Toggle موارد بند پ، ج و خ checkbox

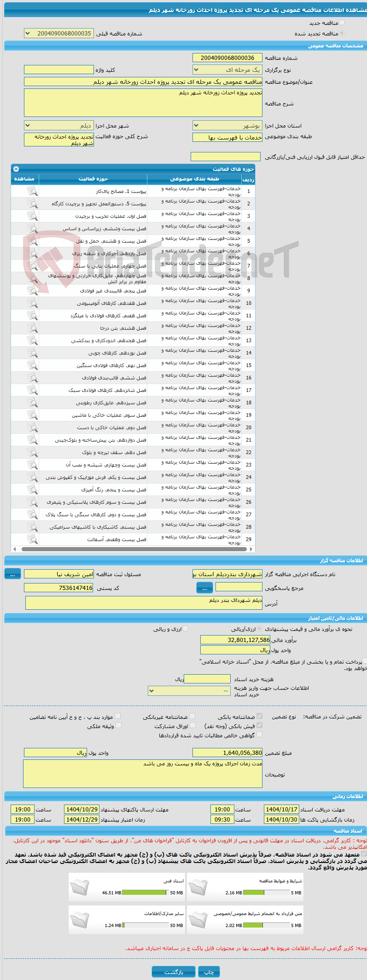tap(118, 716)
